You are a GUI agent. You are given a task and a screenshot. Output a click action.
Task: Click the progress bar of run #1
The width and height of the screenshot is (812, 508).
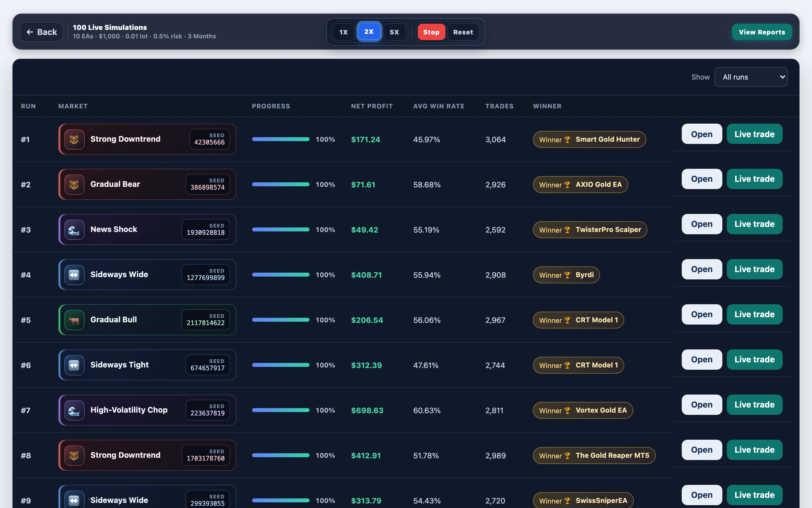[281, 139]
